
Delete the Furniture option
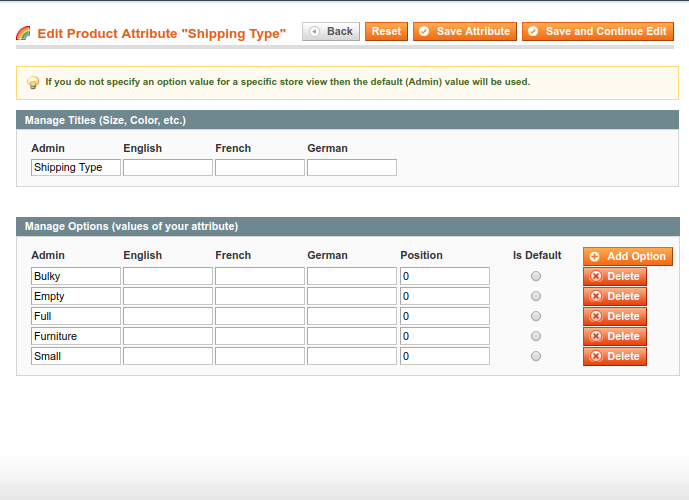(x=615, y=336)
